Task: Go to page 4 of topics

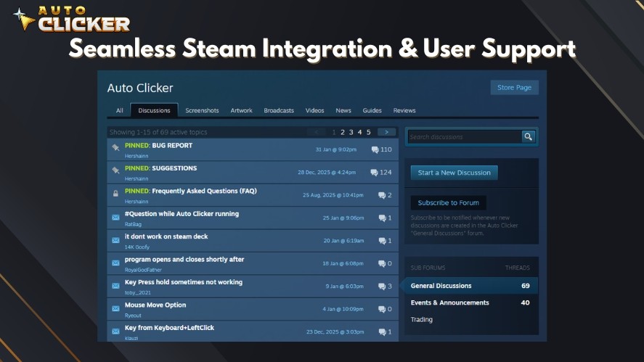Action: click(360, 132)
